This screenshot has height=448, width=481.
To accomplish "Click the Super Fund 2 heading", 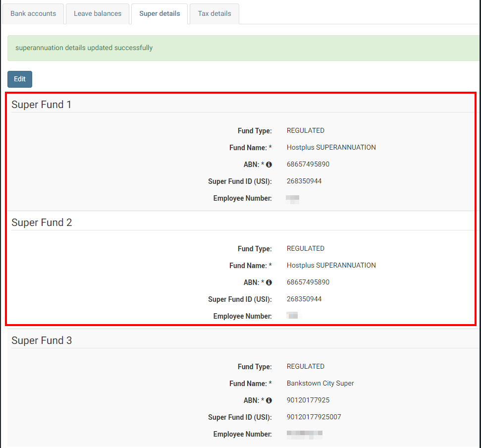I will point(42,223).
